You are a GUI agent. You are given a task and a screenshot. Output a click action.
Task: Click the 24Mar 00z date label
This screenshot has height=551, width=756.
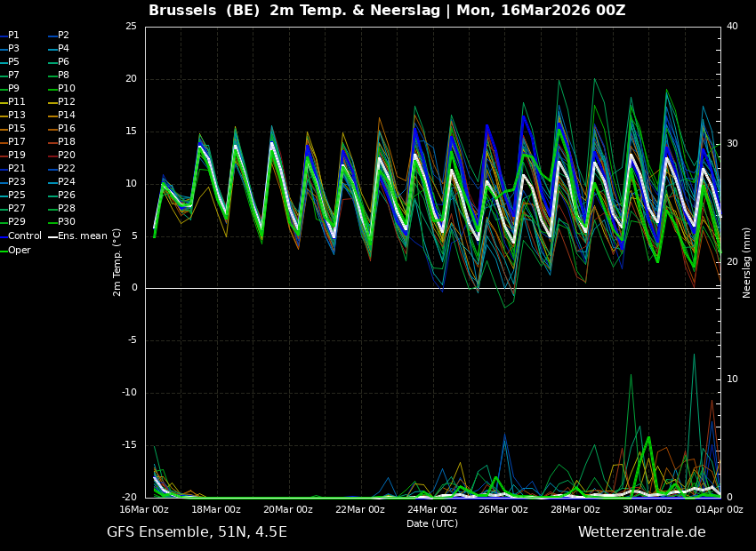click(432, 509)
